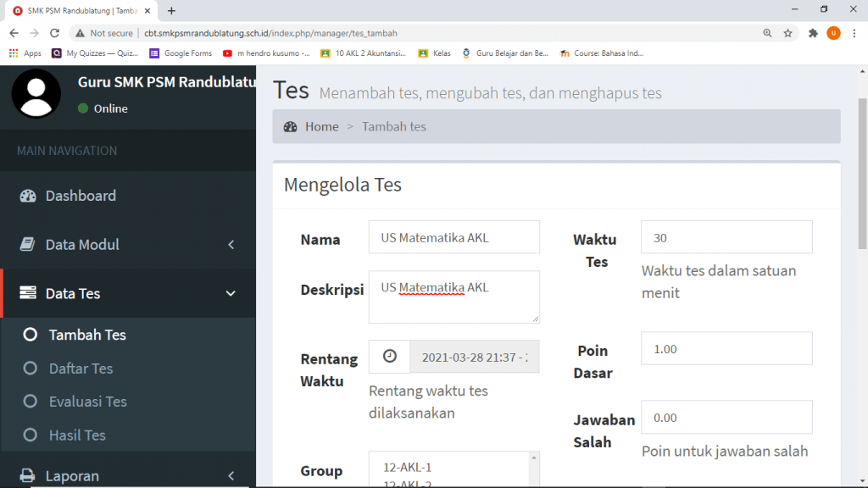Click the Tambah tes breadcrumb text
868x488 pixels.
coord(394,127)
